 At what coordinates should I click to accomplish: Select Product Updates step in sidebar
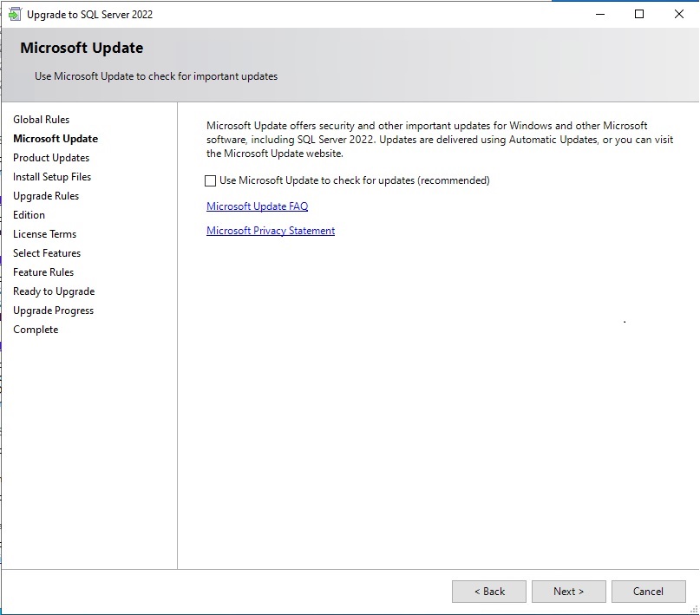click(51, 158)
